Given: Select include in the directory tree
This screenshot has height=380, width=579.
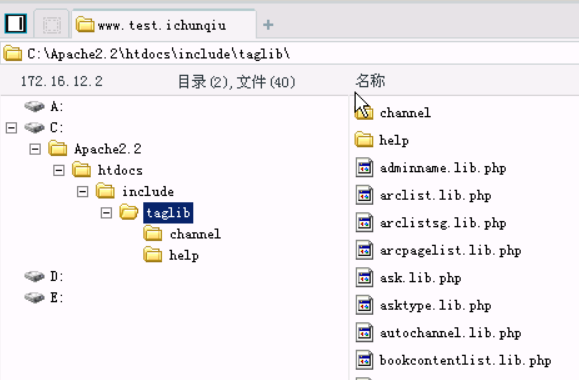Looking at the screenshot, I should (x=148, y=192).
